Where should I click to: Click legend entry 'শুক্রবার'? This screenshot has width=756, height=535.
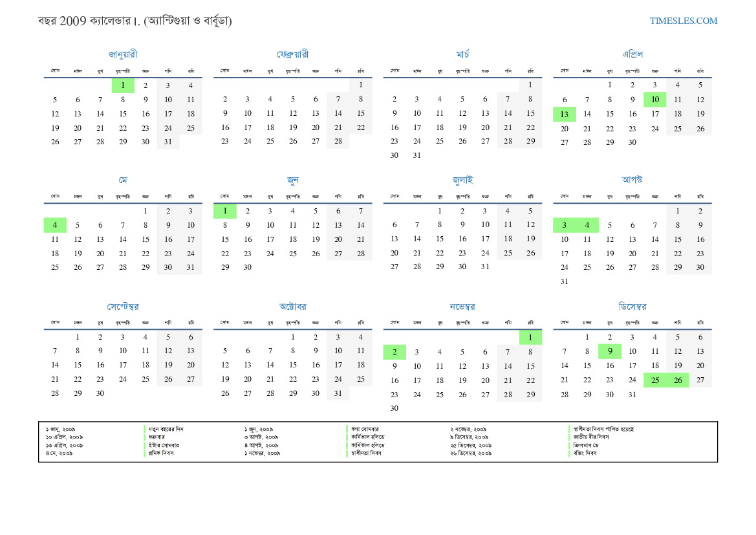point(157,437)
